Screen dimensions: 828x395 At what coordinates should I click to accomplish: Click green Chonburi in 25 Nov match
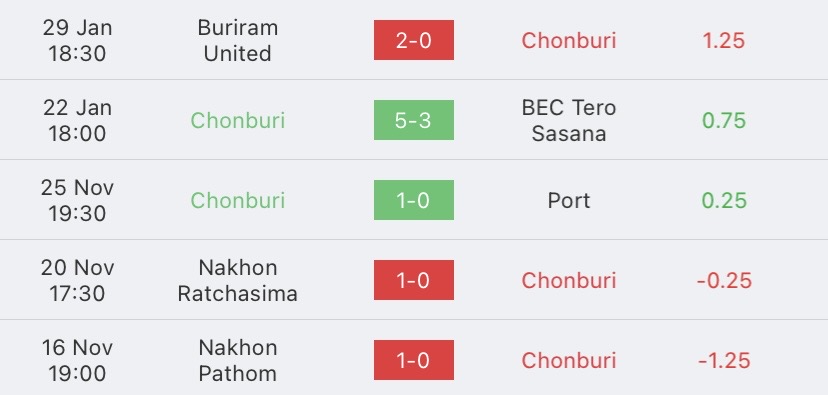(238, 201)
